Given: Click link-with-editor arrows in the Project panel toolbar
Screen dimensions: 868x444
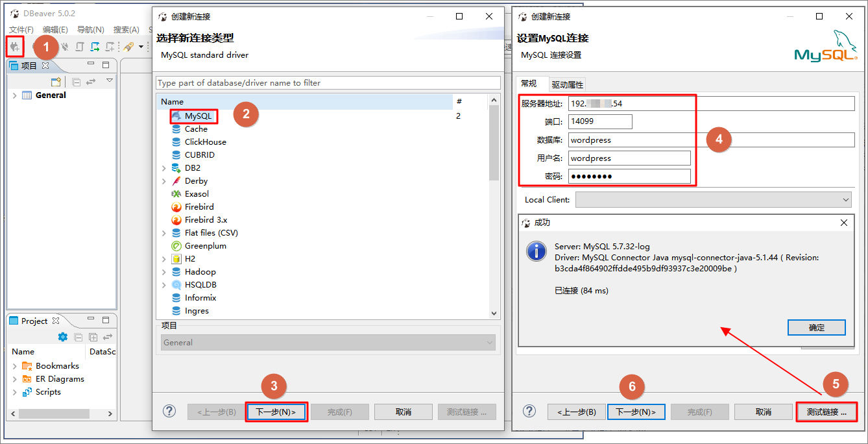Looking at the screenshot, I should tap(108, 337).
